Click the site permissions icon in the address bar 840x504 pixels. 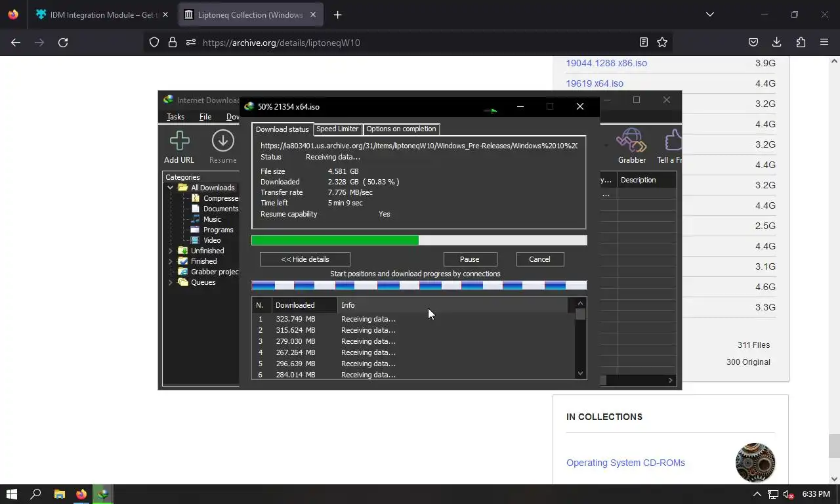(x=190, y=42)
